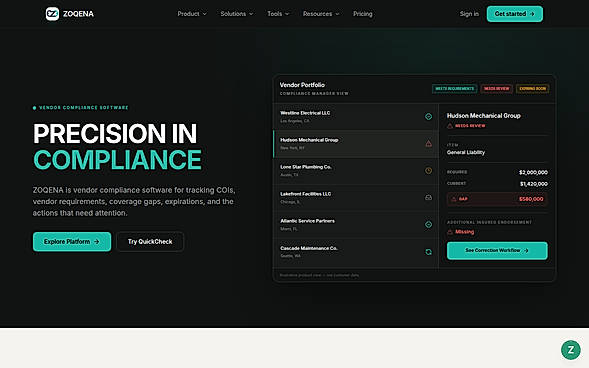This screenshot has width=589, height=368.
Task: Select the Needs Review filter tag
Action: tap(497, 89)
